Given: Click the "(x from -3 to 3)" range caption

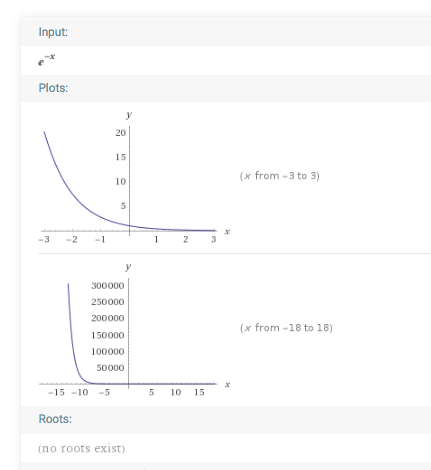Looking at the screenshot, I should click(x=279, y=176).
